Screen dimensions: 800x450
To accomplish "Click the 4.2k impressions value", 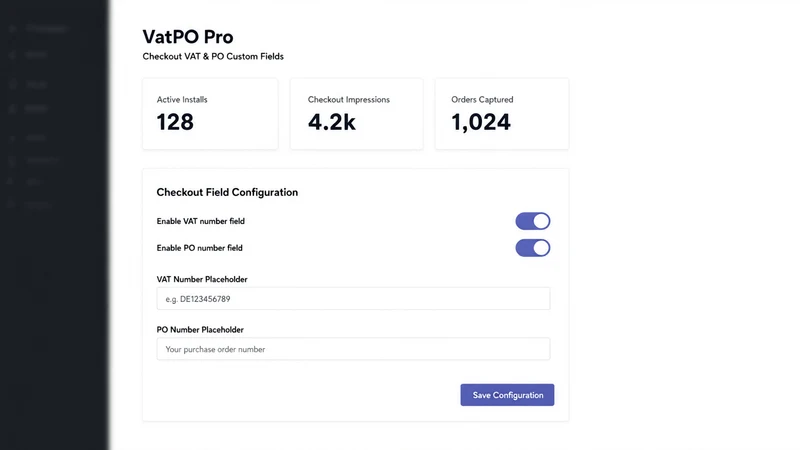I will (x=332, y=122).
